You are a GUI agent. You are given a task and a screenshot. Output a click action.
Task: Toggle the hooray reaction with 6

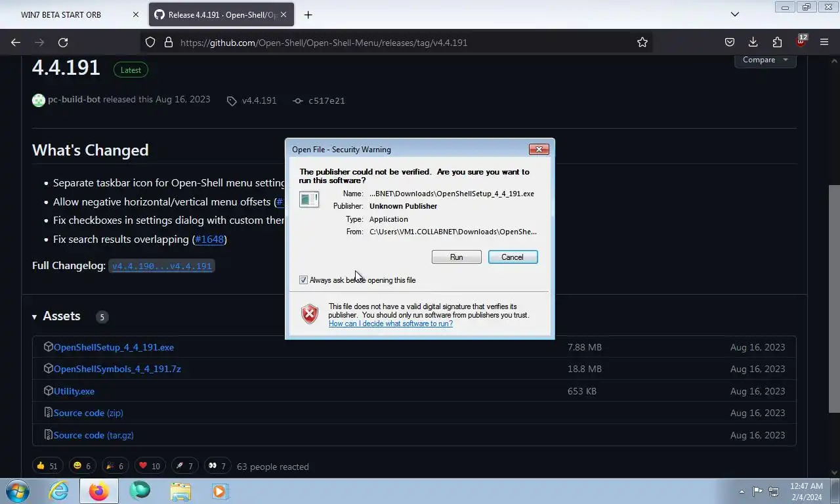(115, 466)
